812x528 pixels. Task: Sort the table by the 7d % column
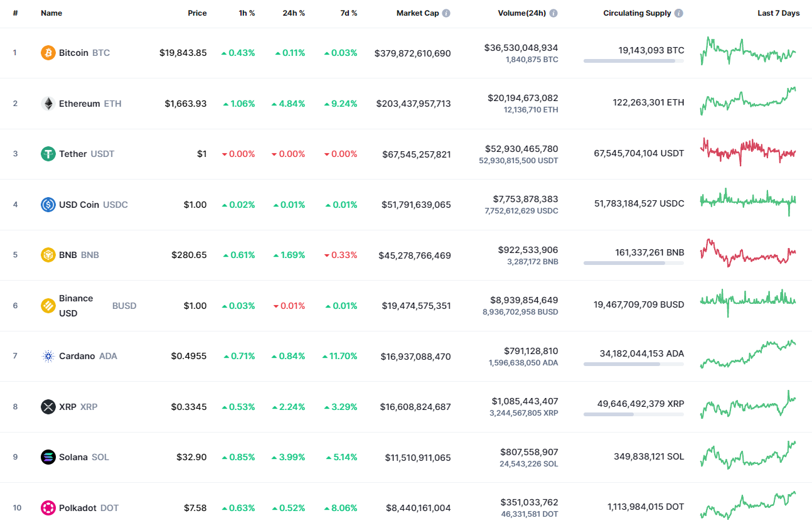point(350,13)
